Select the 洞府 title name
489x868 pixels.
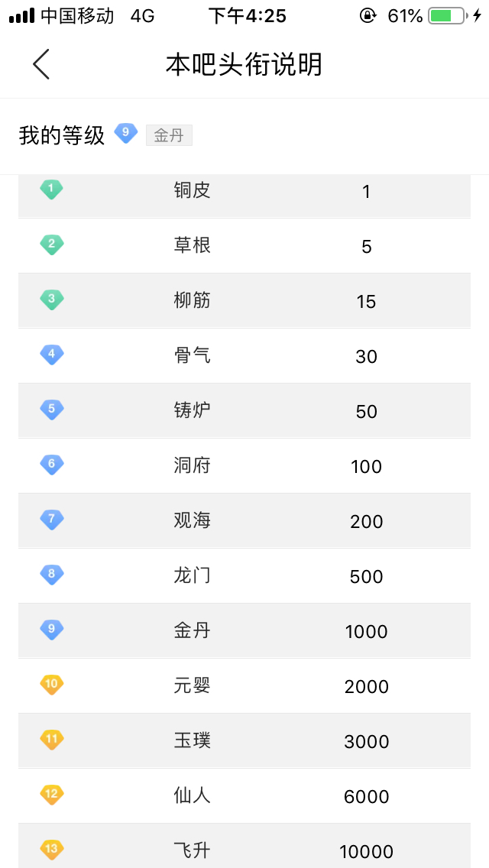[193, 465]
